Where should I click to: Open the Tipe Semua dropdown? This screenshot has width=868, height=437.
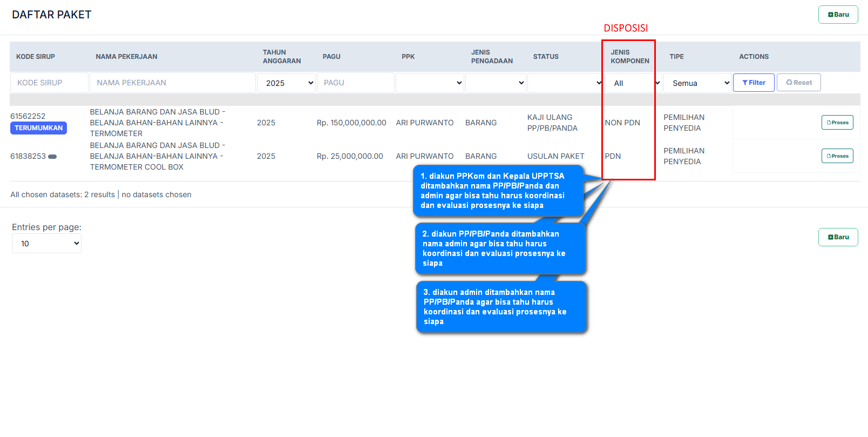[x=697, y=83]
